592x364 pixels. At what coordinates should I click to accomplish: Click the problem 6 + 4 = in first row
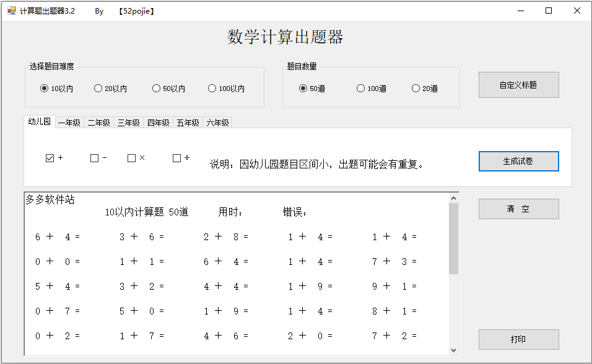(x=58, y=236)
